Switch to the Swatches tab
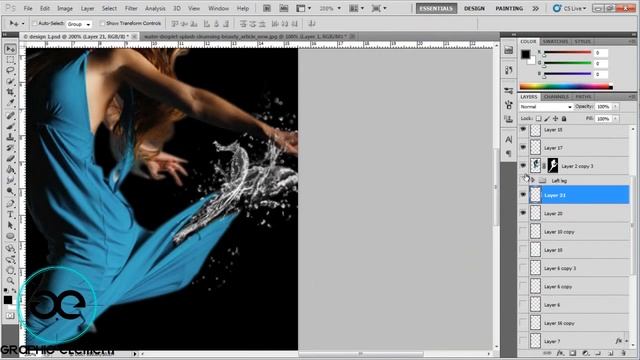 [555, 42]
